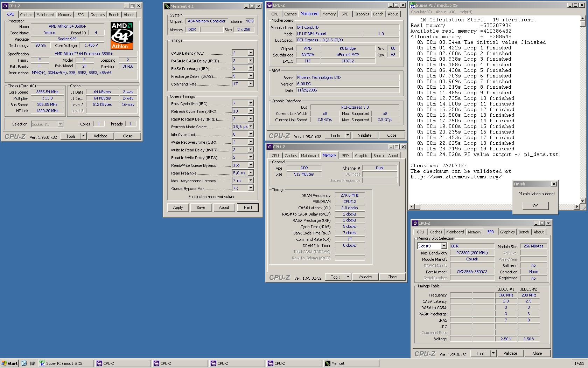Click Apply button in MemSet
The height and width of the screenshot is (368, 588).
178,207
